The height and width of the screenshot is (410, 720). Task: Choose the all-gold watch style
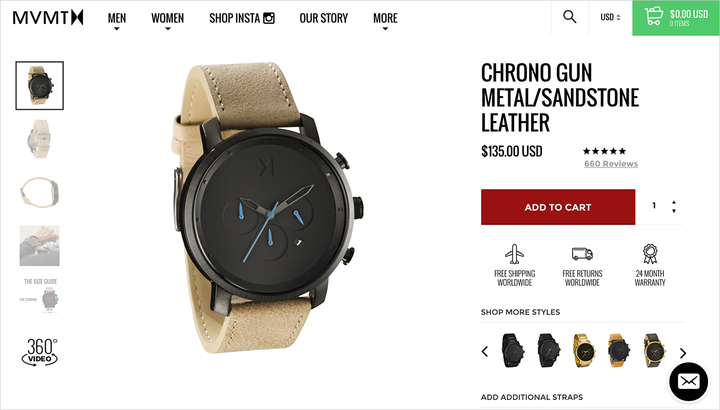[584, 350]
